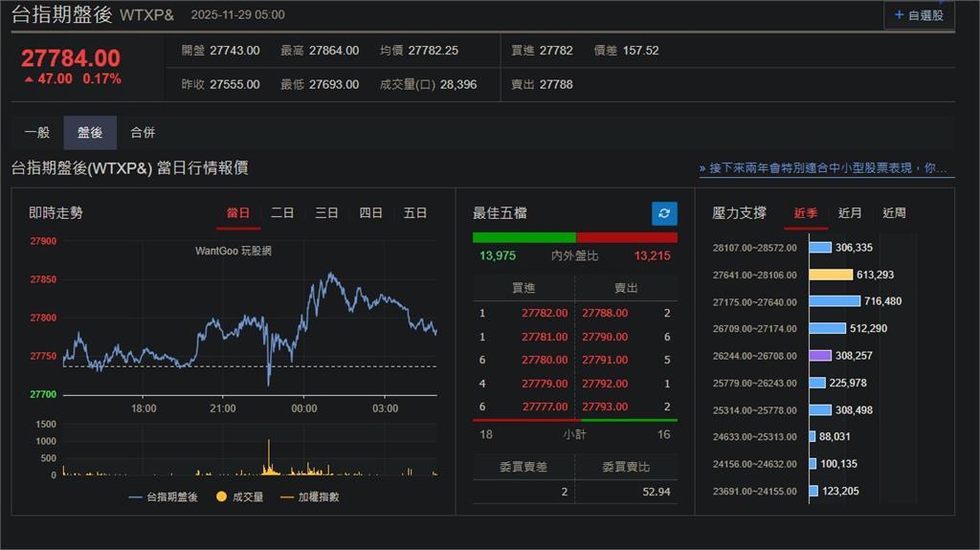
Task: Click bid price 27782.00
Action: (x=545, y=313)
